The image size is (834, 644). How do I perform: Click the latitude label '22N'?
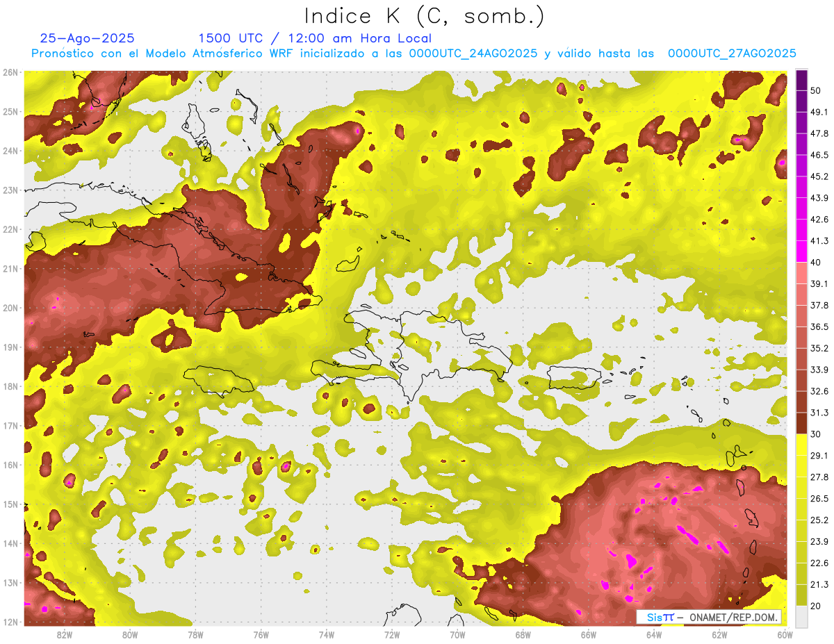click(x=10, y=229)
